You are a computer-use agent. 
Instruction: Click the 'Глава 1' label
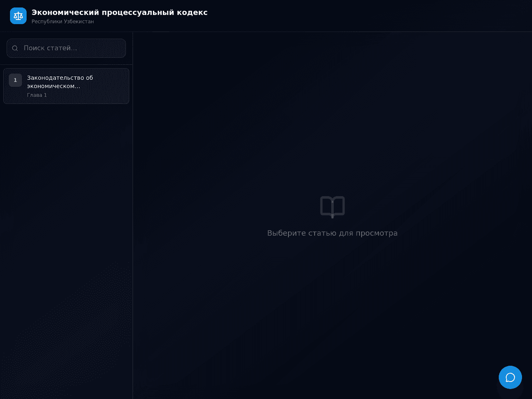pos(37,95)
